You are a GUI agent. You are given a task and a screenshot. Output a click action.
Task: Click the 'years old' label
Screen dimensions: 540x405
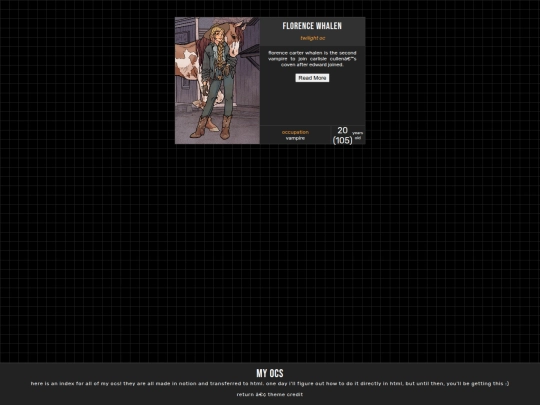click(358, 135)
